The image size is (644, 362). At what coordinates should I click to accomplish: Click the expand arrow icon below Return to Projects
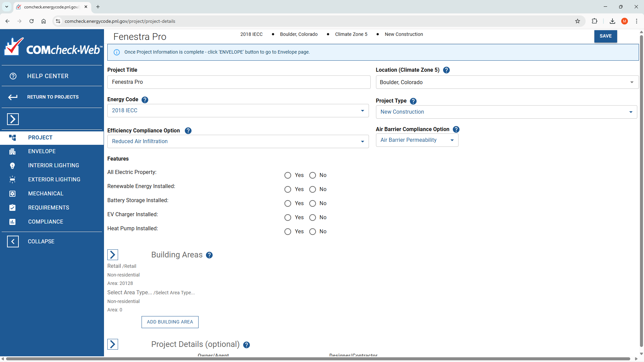[13, 119]
